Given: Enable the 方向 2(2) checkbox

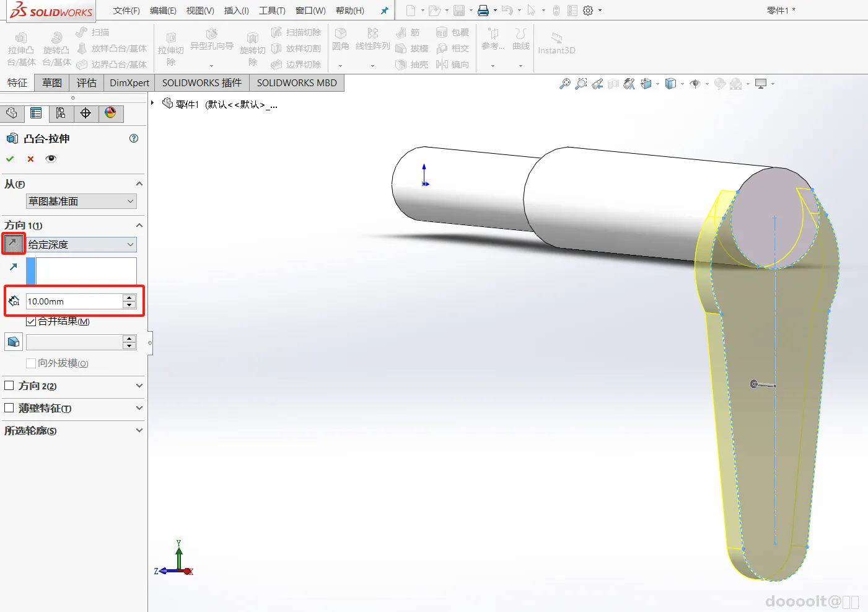Looking at the screenshot, I should (9, 386).
